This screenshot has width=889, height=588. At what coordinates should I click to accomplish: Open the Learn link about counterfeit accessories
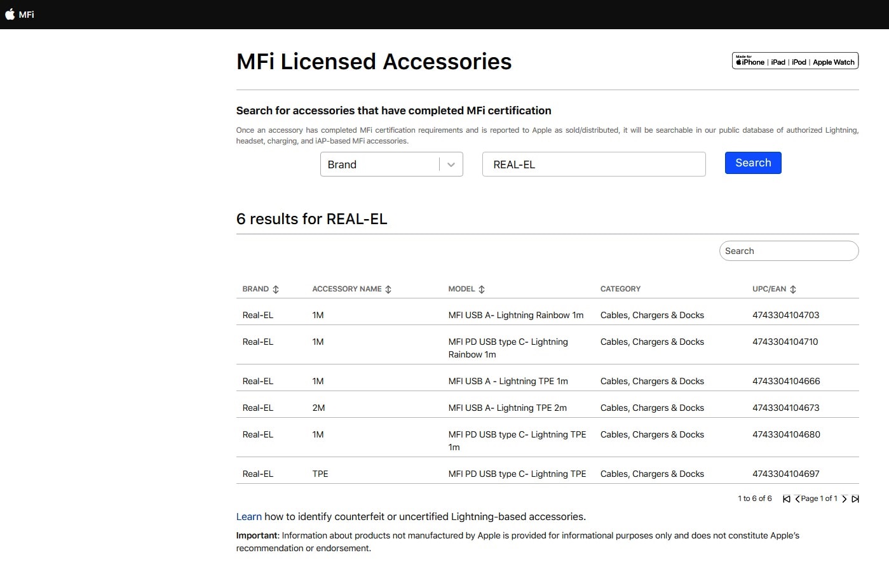(248, 516)
